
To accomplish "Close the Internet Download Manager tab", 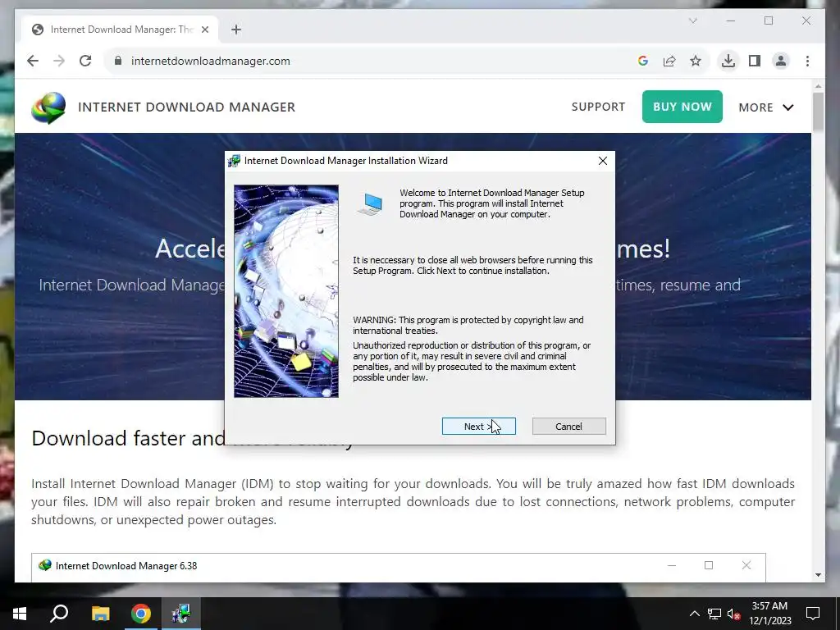I will [204, 30].
